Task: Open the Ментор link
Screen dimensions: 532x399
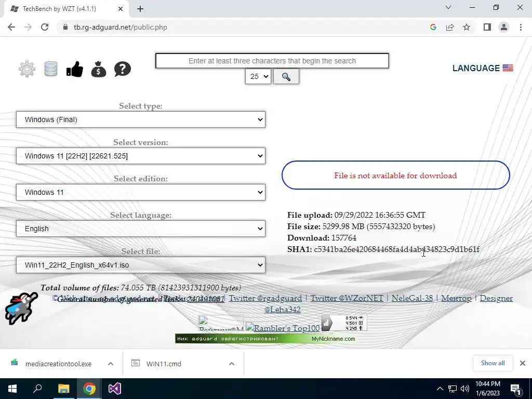Action: [x=456, y=298]
